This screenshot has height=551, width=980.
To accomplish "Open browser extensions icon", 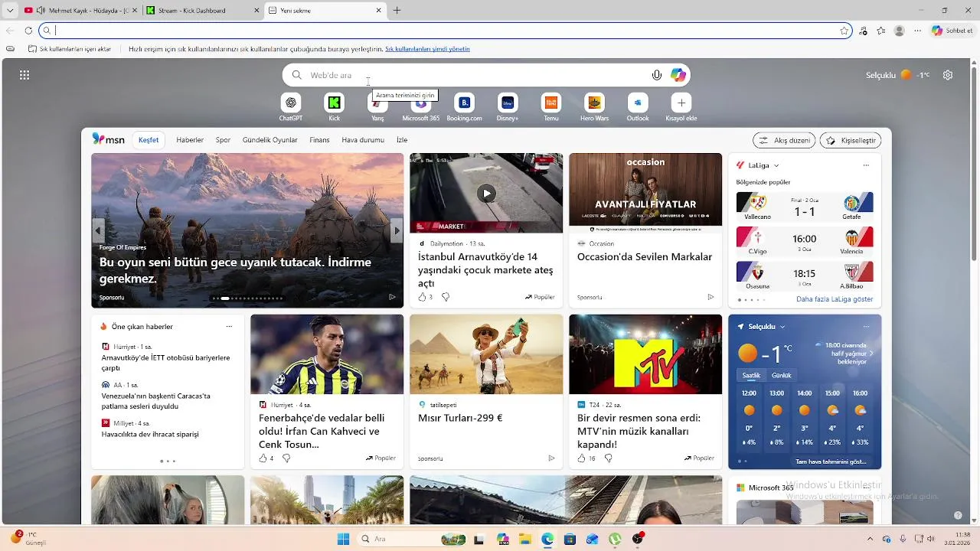I will tap(864, 31).
